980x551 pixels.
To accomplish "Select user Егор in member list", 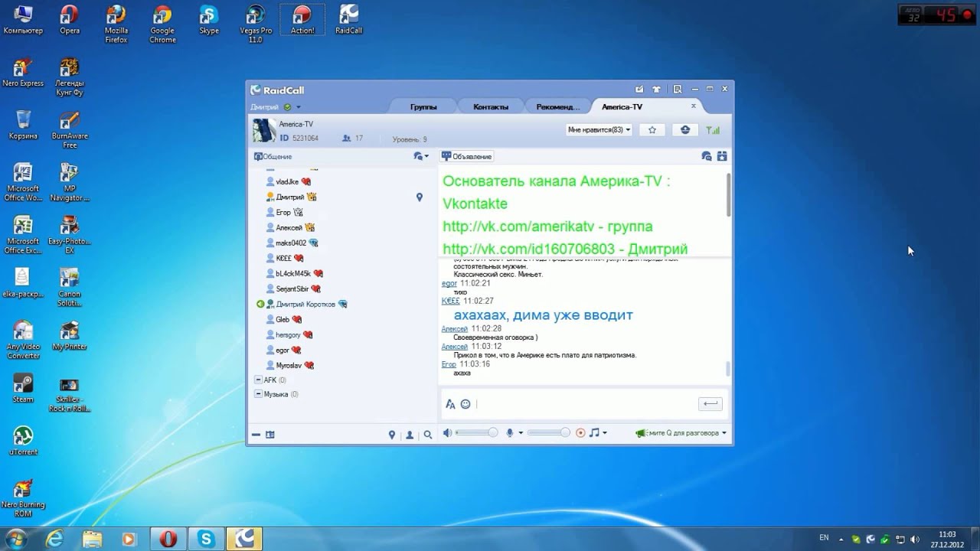I will (284, 212).
